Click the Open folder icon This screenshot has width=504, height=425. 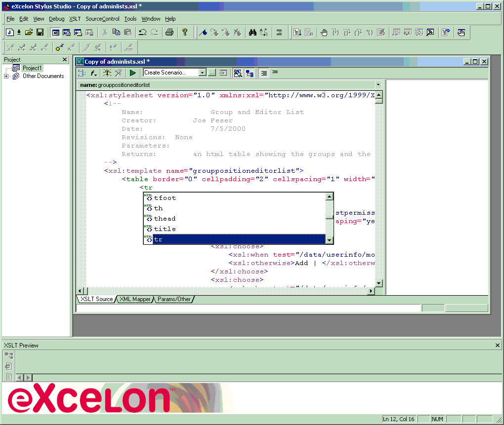pos(29,33)
